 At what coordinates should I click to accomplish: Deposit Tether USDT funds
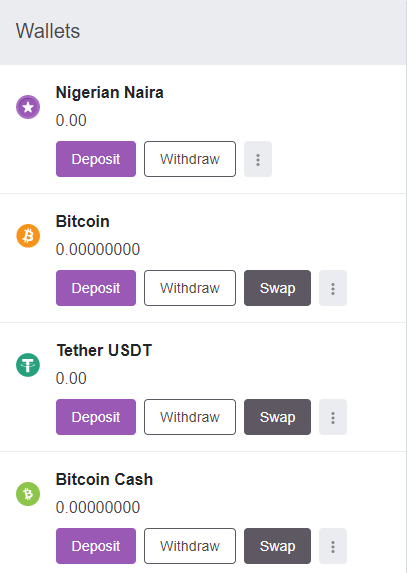pos(96,417)
